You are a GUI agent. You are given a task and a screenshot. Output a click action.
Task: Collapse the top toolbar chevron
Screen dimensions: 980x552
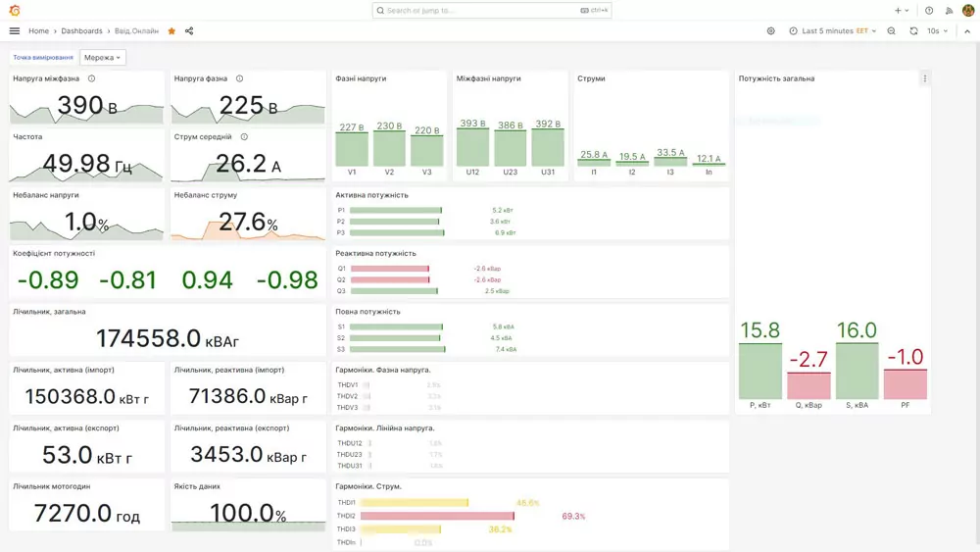point(967,30)
